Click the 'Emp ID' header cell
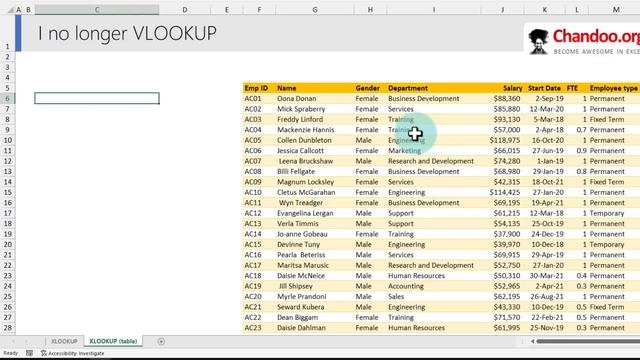 (259, 88)
